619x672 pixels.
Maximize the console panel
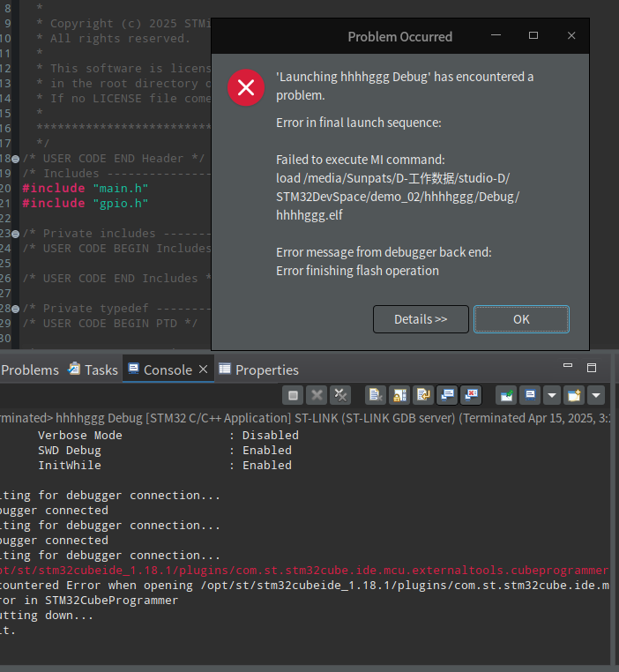pos(592,368)
